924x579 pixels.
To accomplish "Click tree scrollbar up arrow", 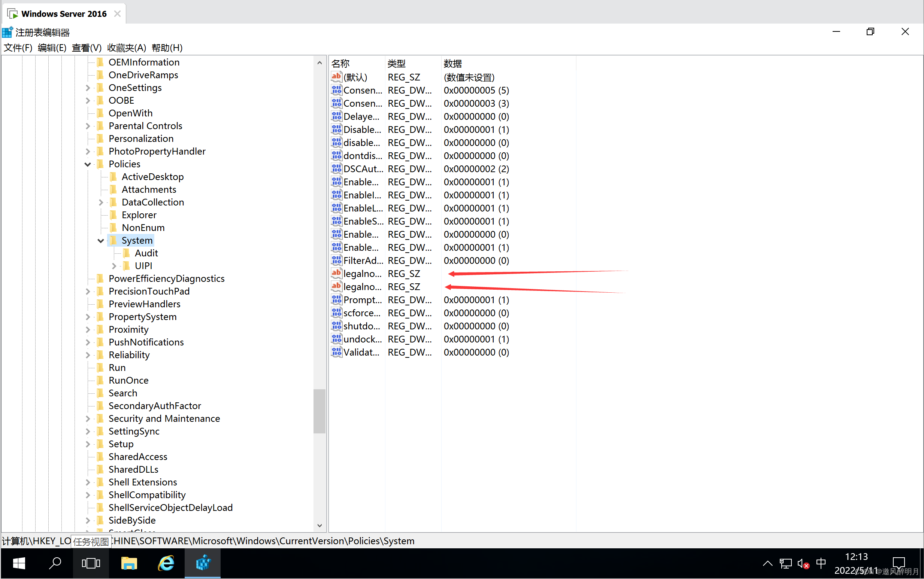I will click(x=319, y=63).
